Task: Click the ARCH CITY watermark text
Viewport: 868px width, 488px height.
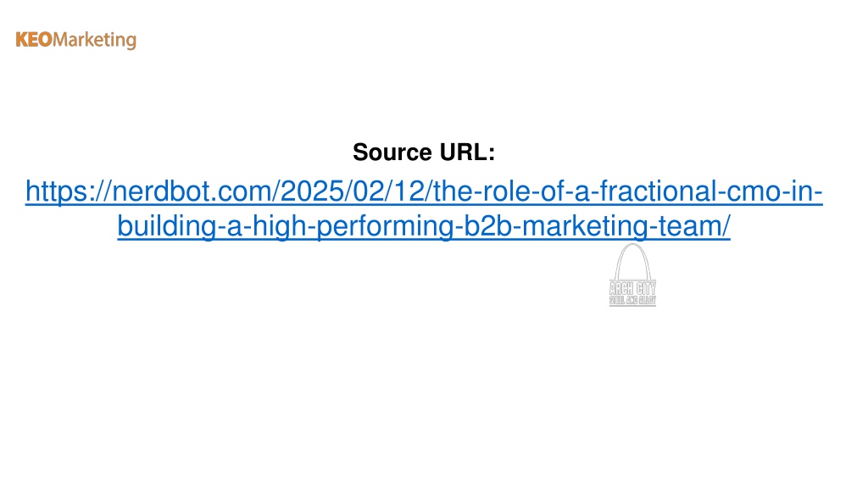Action: (632, 288)
